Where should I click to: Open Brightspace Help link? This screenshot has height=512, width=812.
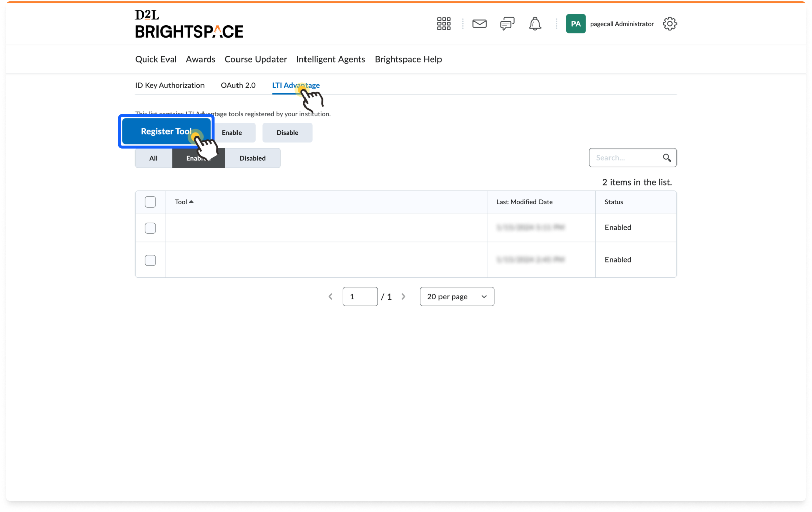[x=408, y=59]
